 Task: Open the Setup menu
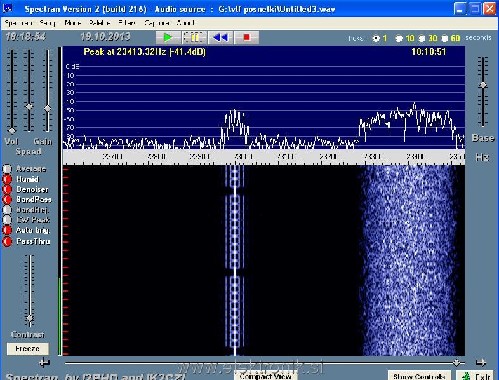coord(47,23)
